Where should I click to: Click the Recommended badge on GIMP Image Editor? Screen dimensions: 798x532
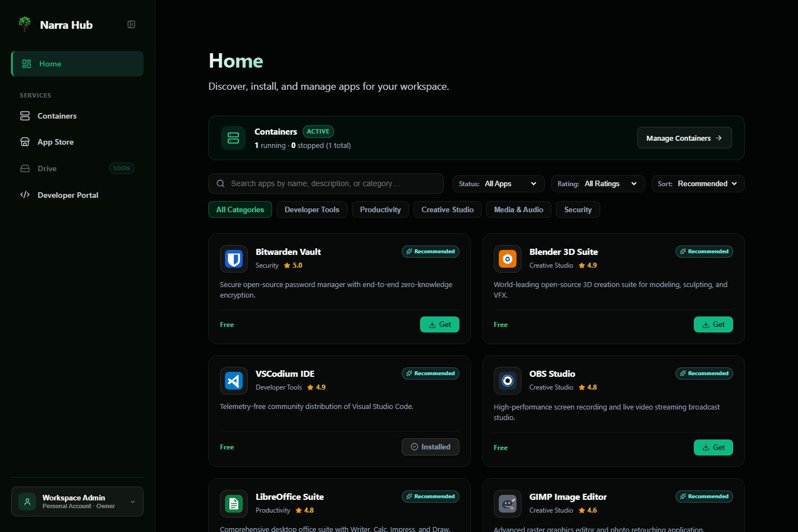tap(704, 497)
